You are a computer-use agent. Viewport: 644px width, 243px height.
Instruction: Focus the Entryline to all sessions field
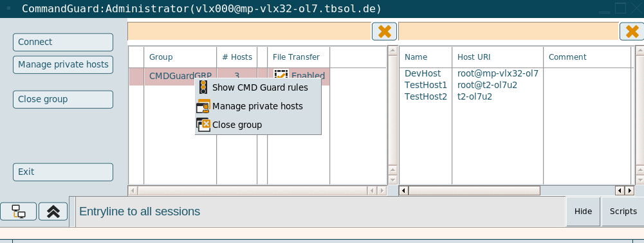click(320, 212)
